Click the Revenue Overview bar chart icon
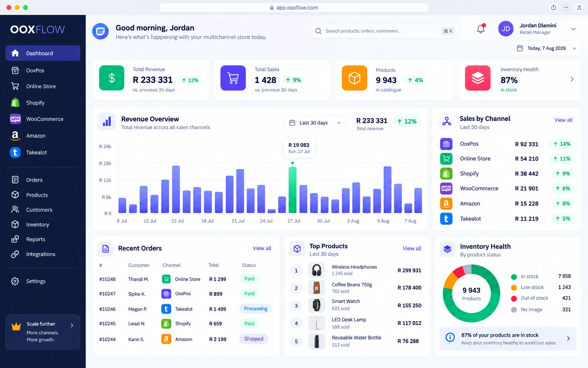Image resolution: width=588 pixels, height=368 pixels. tap(107, 122)
